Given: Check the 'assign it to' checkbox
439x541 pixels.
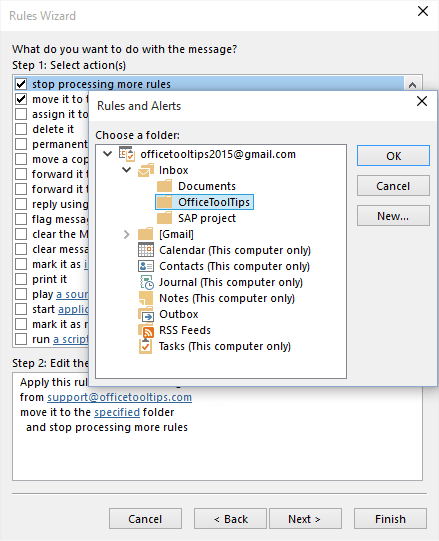Looking at the screenshot, I should 21,114.
